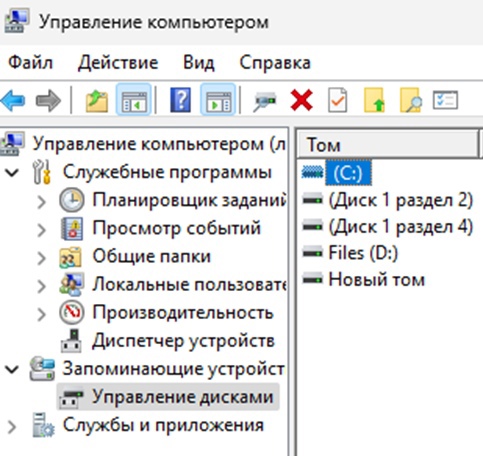Click the folder Up one level icon
This screenshot has height=456, width=483.
point(97,100)
